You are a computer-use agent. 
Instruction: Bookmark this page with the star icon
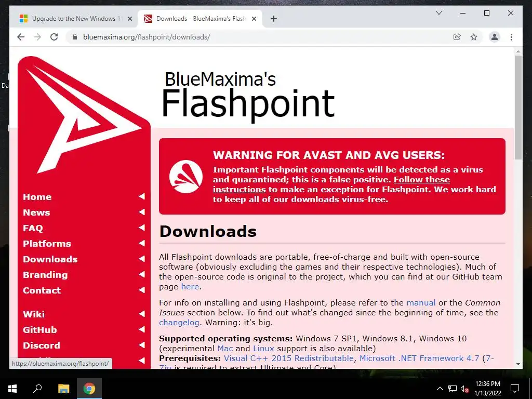tap(474, 37)
